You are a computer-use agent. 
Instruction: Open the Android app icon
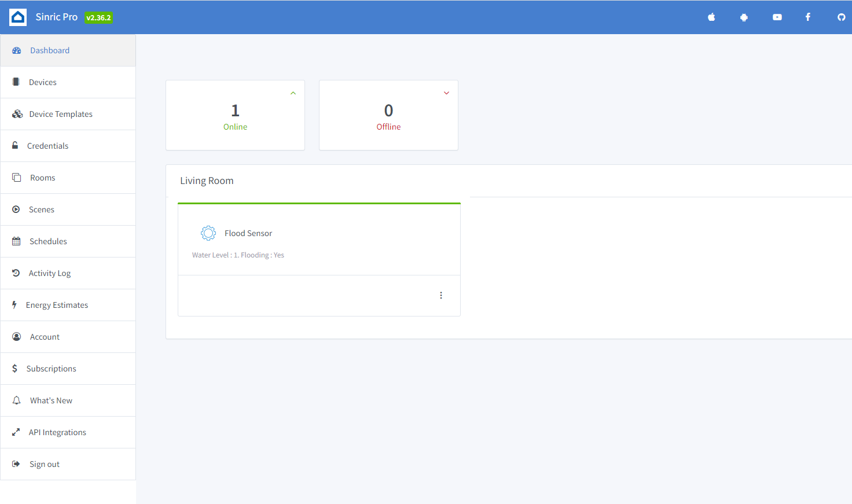click(x=744, y=17)
